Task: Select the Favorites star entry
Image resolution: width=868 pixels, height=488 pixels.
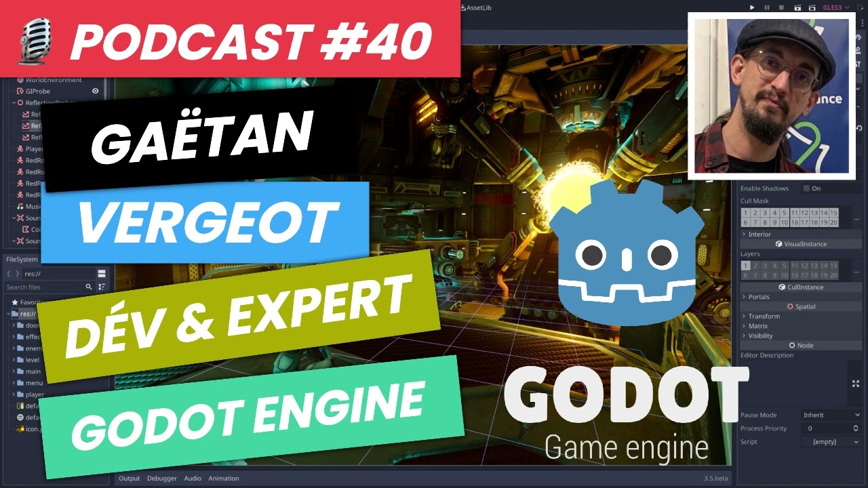Action: (x=26, y=302)
